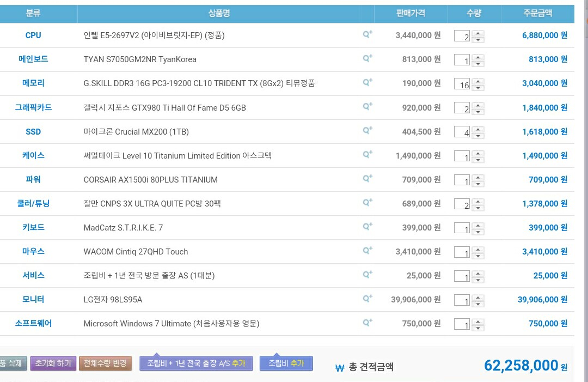The width and height of the screenshot is (588, 382).
Task: Click magnifier icon next to Crucial MX200 SSD
Action: point(367,131)
